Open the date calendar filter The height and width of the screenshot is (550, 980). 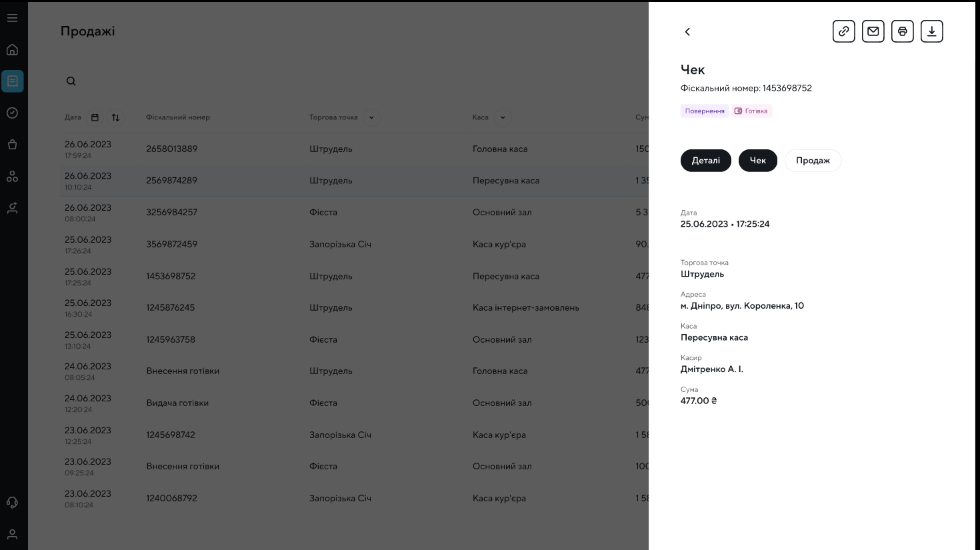pyautogui.click(x=95, y=117)
